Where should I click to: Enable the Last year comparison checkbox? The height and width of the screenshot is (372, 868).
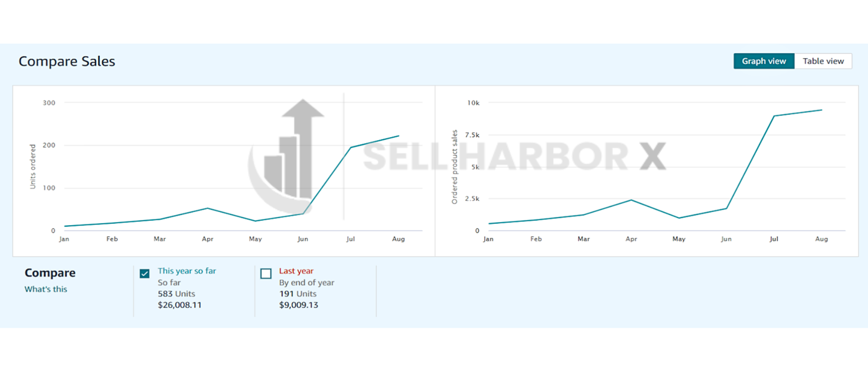pos(266,273)
